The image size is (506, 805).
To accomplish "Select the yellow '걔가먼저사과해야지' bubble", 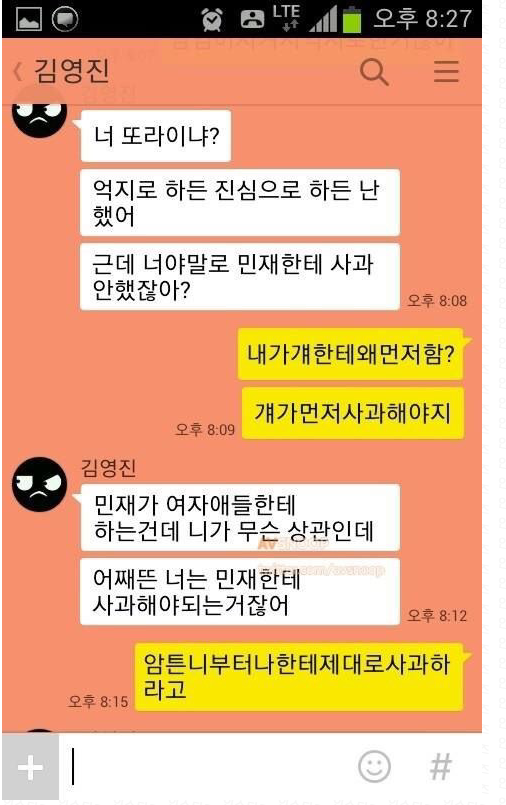I will [x=353, y=413].
